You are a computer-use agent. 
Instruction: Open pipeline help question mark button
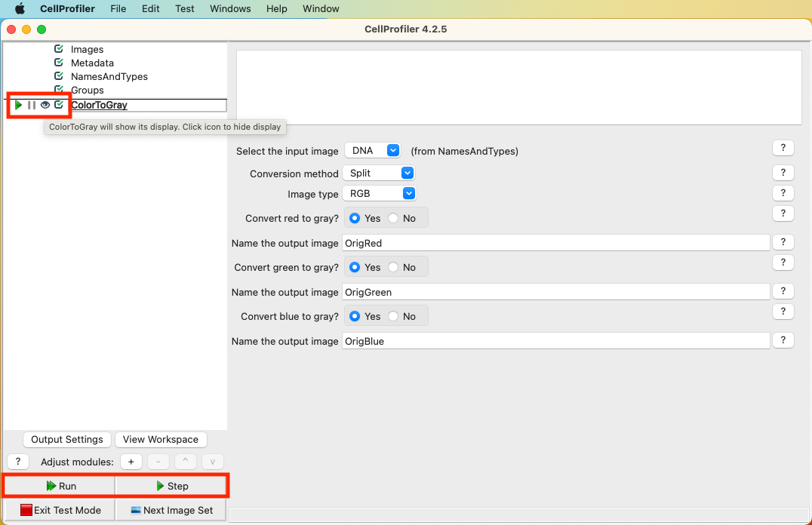point(17,462)
